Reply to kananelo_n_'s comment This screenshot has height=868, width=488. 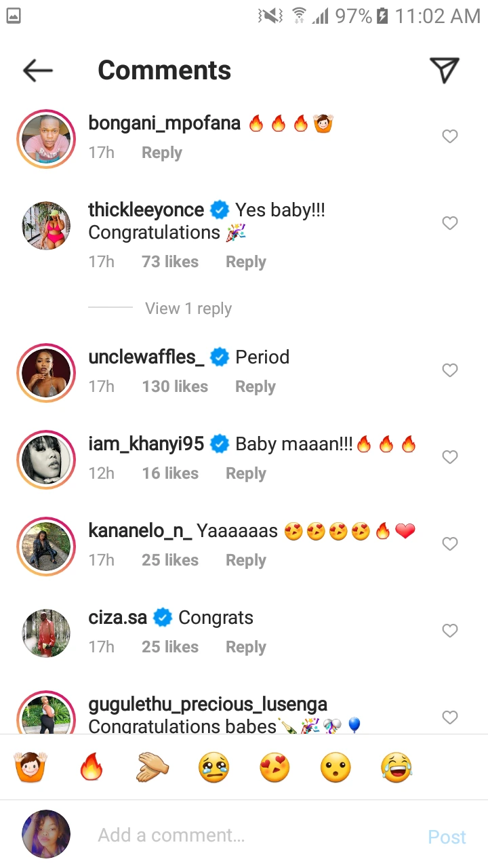pyautogui.click(x=246, y=560)
